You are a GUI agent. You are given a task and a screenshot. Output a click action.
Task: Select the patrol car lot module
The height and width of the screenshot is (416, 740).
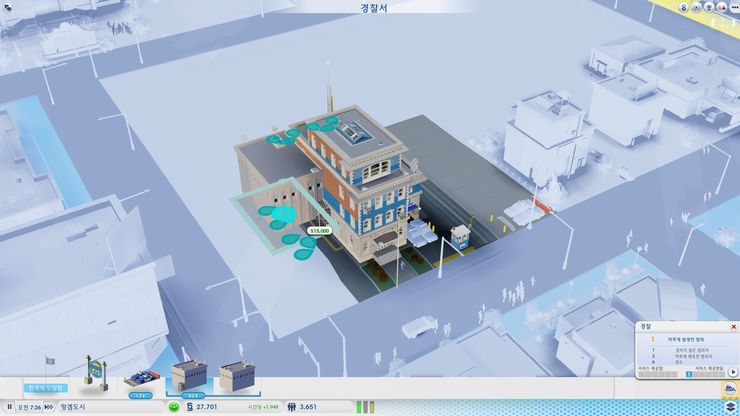[142, 378]
